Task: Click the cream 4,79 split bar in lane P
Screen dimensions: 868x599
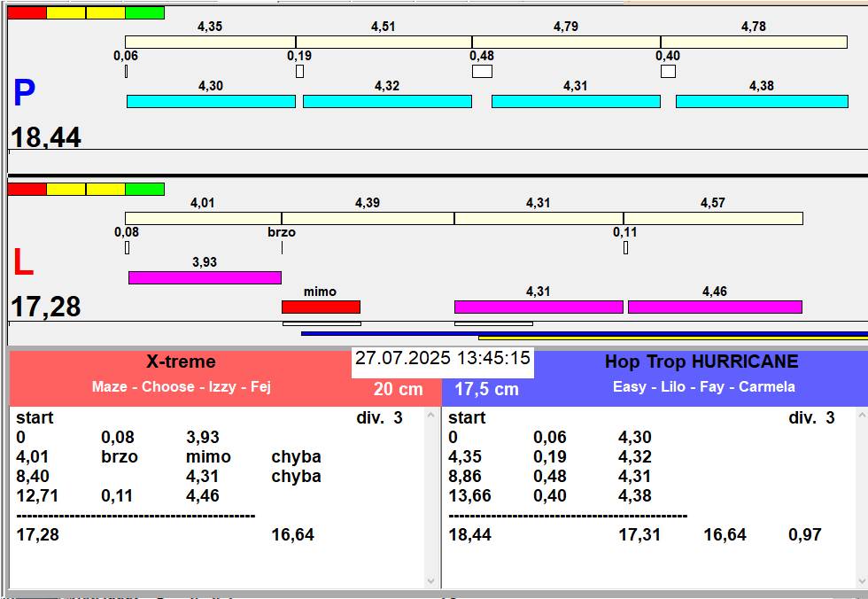Action: click(565, 42)
